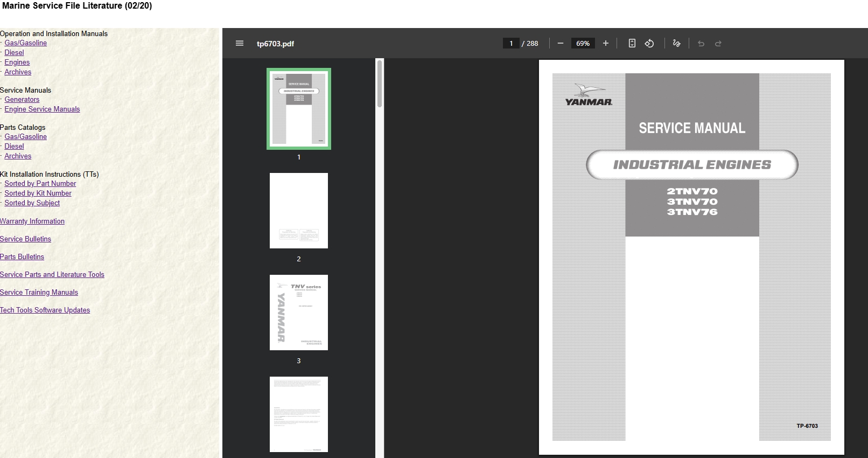The width and height of the screenshot is (868, 458).
Task: Zoom out with the minus icon
Action: [561, 44]
